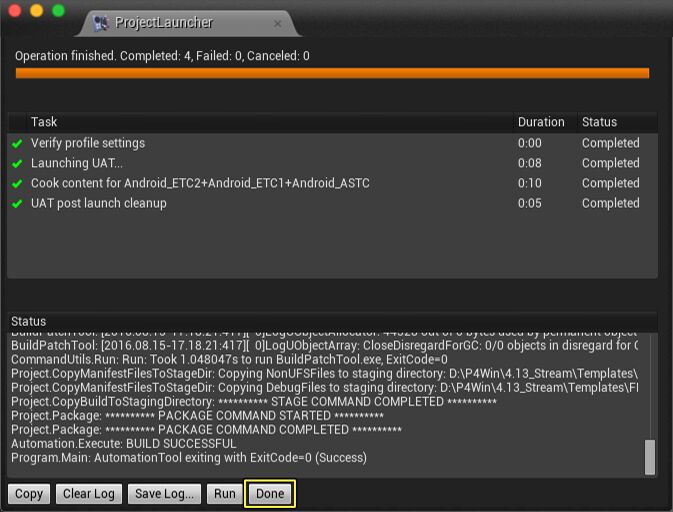Click Completed status of Verify profile settings
The height and width of the screenshot is (512, 673).
610,143
